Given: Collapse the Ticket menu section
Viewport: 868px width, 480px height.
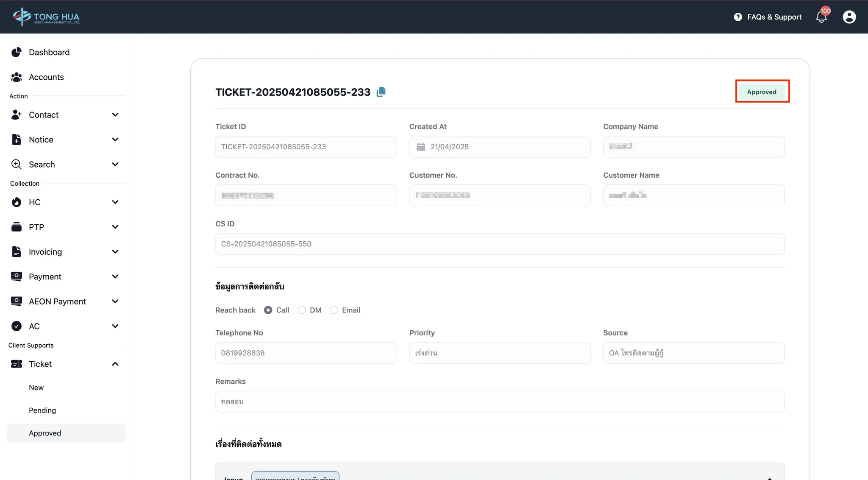Looking at the screenshot, I should point(115,364).
